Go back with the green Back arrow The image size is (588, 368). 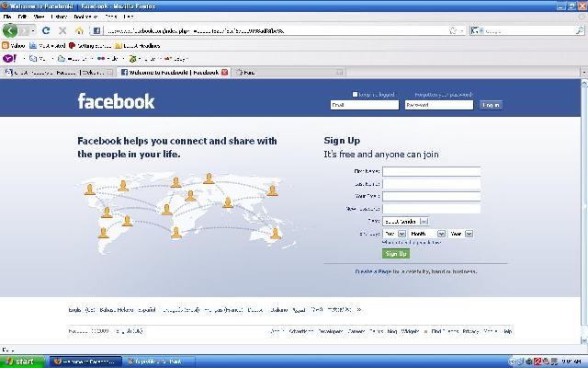(10, 30)
